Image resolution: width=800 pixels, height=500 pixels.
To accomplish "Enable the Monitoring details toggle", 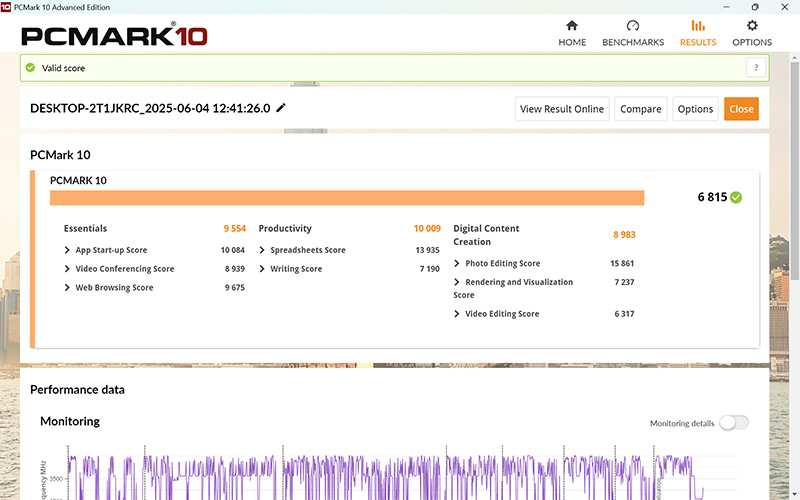I will coord(733,423).
